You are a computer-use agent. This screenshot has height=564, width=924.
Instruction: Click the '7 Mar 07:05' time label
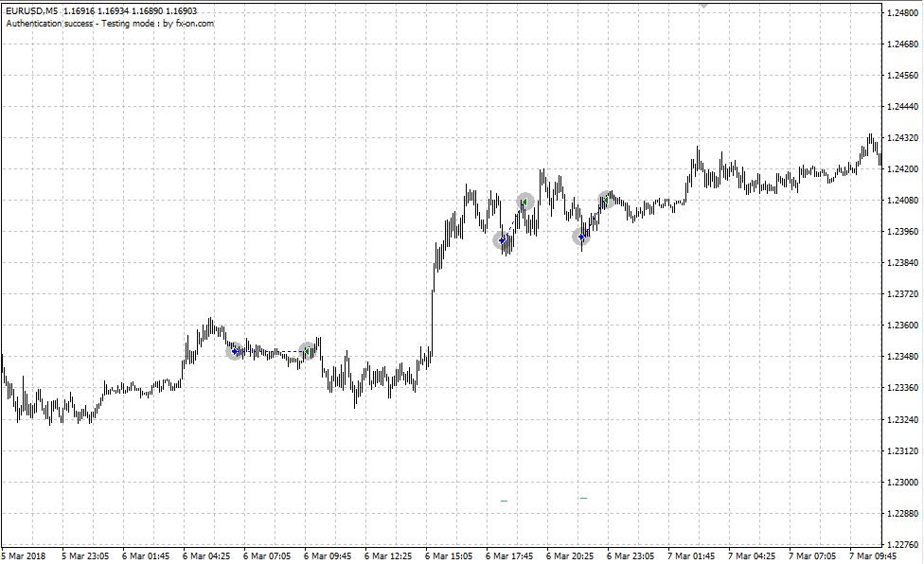pyautogui.click(x=812, y=555)
